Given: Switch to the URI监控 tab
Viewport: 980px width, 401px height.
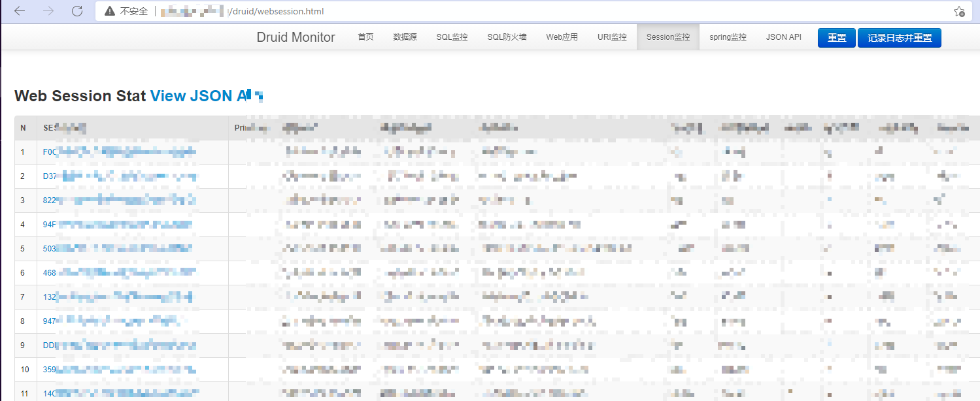Looking at the screenshot, I should pos(612,37).
